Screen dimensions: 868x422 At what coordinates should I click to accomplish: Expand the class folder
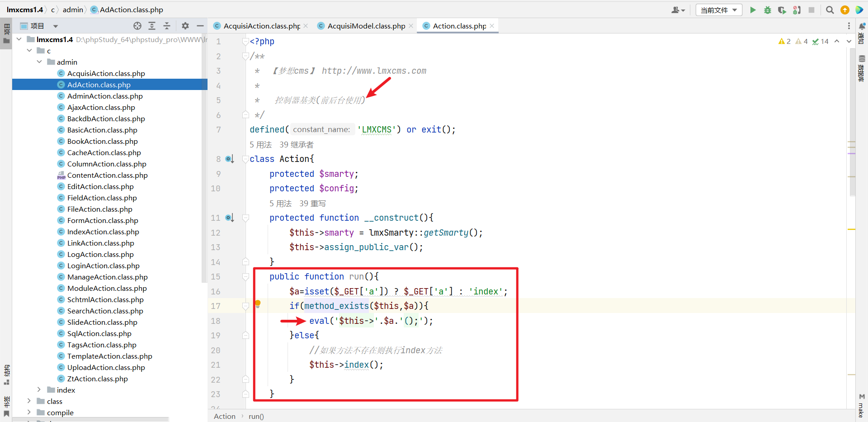pyautogui.click(x=29, y=401)
